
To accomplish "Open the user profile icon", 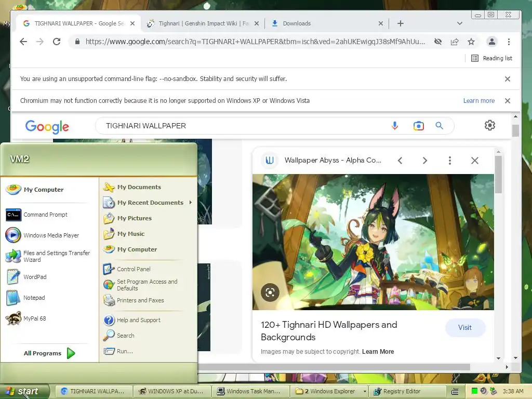I will click(491, 42).
